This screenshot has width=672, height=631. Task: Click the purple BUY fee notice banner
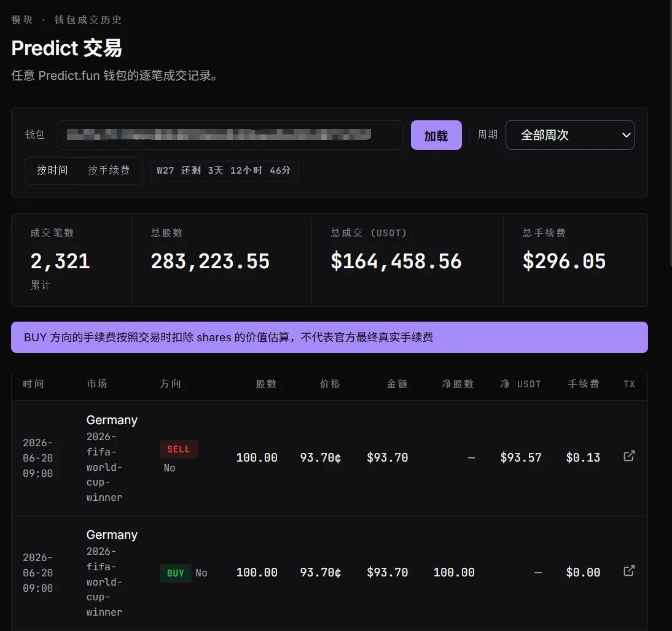coord(329,337)
